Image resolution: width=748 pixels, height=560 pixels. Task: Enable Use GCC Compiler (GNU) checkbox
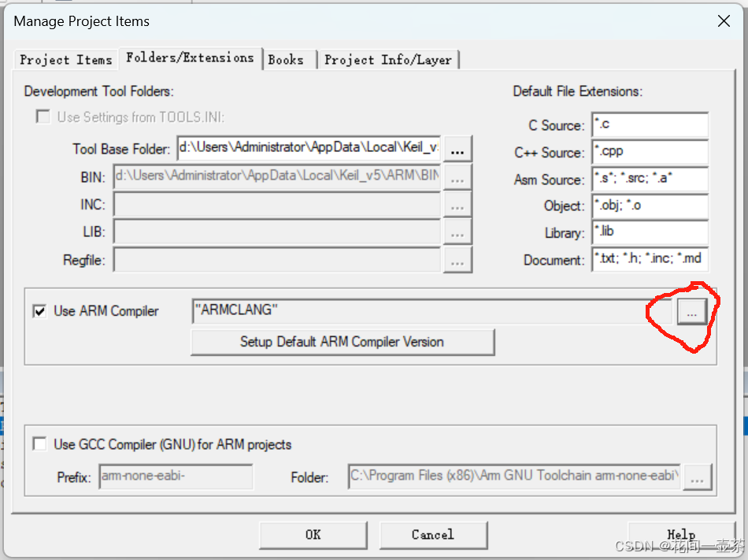click(39, 444)
